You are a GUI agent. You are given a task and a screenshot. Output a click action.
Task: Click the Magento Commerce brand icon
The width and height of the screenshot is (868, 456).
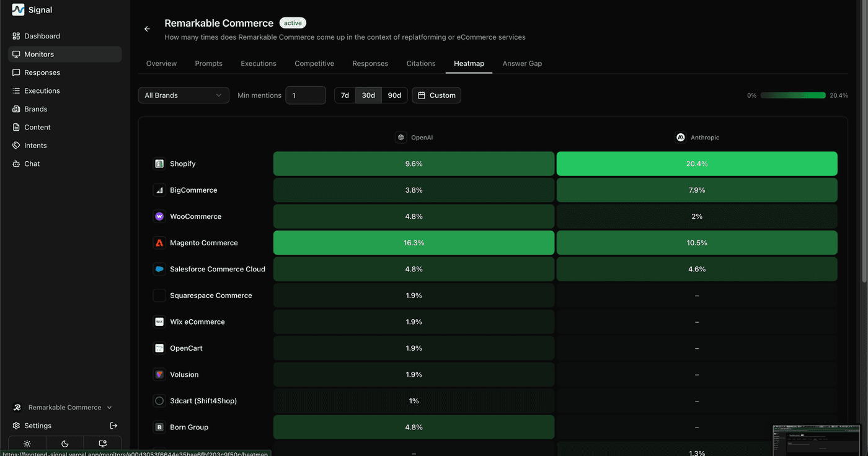[x=159, y=243]
